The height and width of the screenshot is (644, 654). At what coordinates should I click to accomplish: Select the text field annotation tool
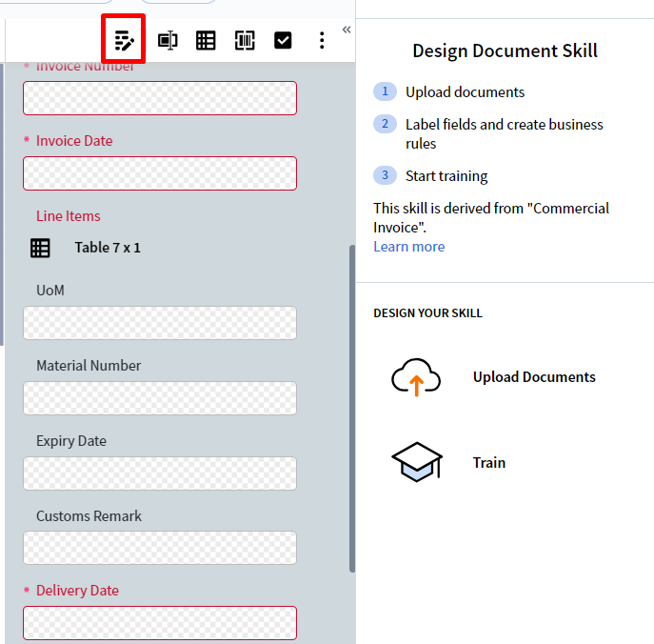(x=168, y=40)
